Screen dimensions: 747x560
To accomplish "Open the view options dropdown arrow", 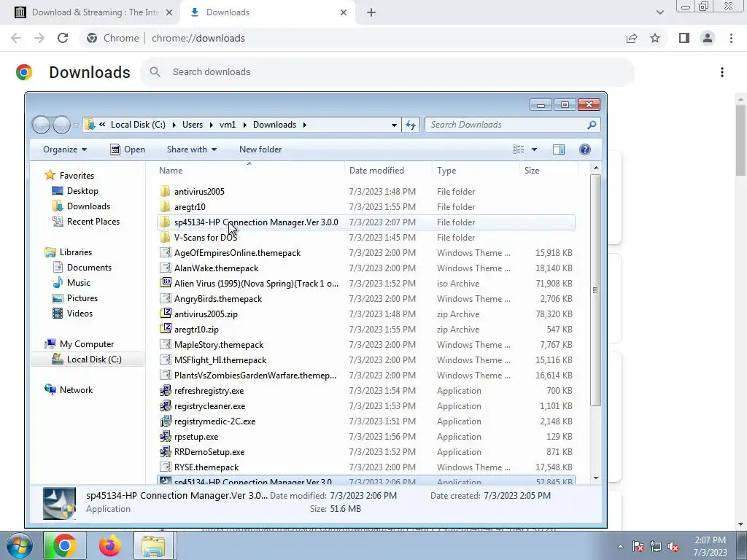I will pos(534,149).
